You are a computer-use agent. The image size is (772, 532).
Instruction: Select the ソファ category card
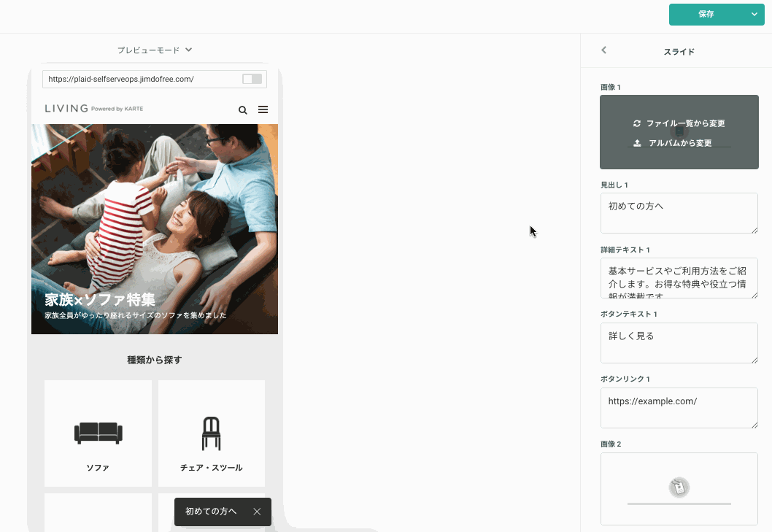[x=98, y=433]
